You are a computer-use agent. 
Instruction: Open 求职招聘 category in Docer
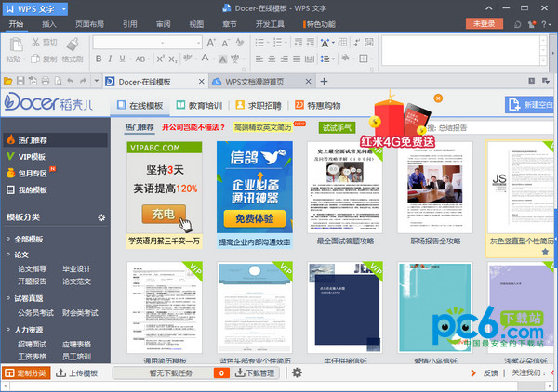click(259, 105)
